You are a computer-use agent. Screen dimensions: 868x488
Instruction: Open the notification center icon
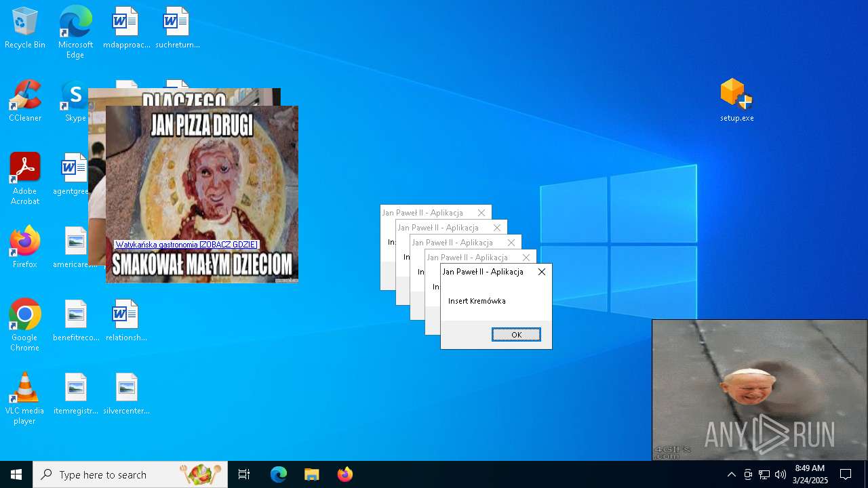[x=846, y=474]
